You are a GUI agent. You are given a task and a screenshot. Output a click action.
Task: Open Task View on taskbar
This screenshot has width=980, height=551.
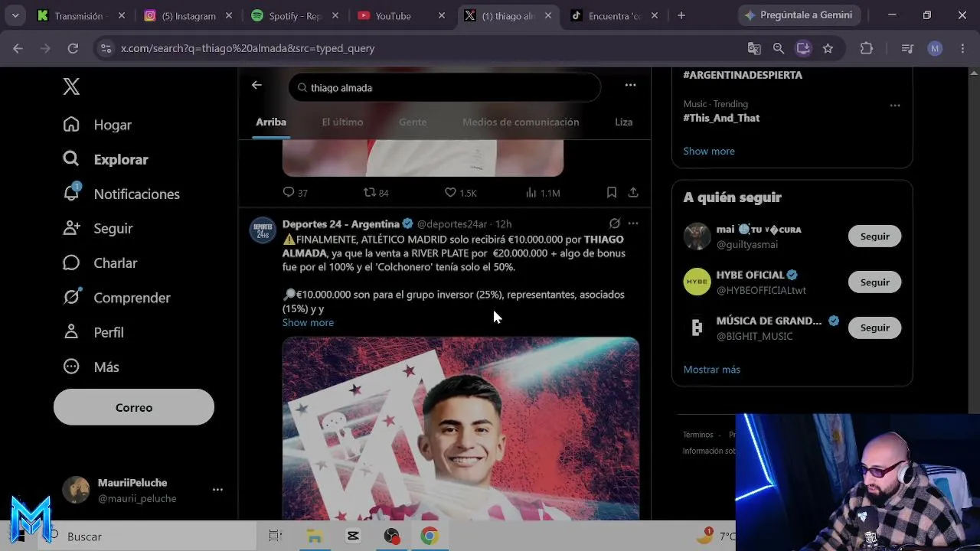point(276,536)
